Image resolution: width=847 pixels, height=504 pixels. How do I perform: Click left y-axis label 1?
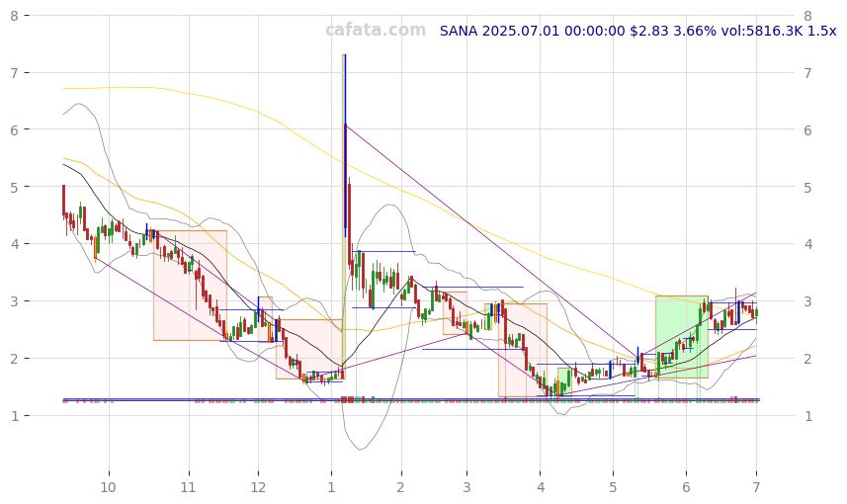(14, 416)
